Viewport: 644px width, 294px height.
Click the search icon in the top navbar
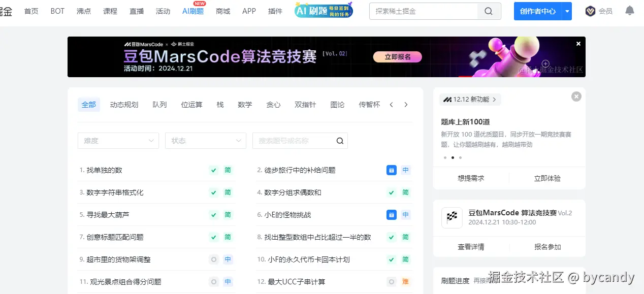[x=488, y=11]
